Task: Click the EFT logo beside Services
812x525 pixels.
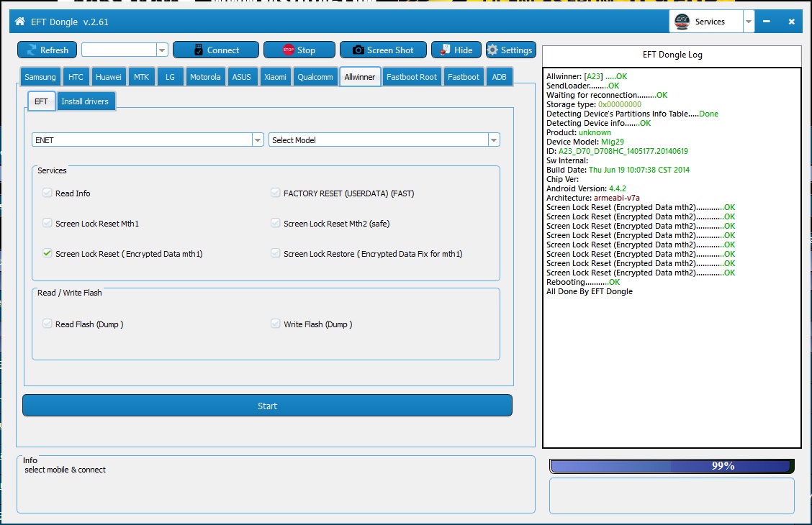Action: click(x=682, y=21)
